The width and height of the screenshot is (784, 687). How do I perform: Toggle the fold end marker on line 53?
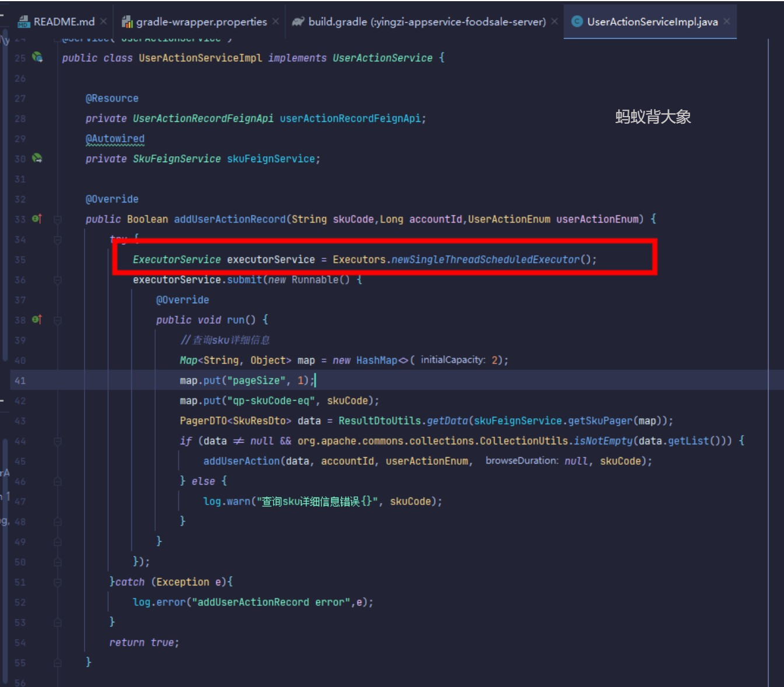(58, 623)
